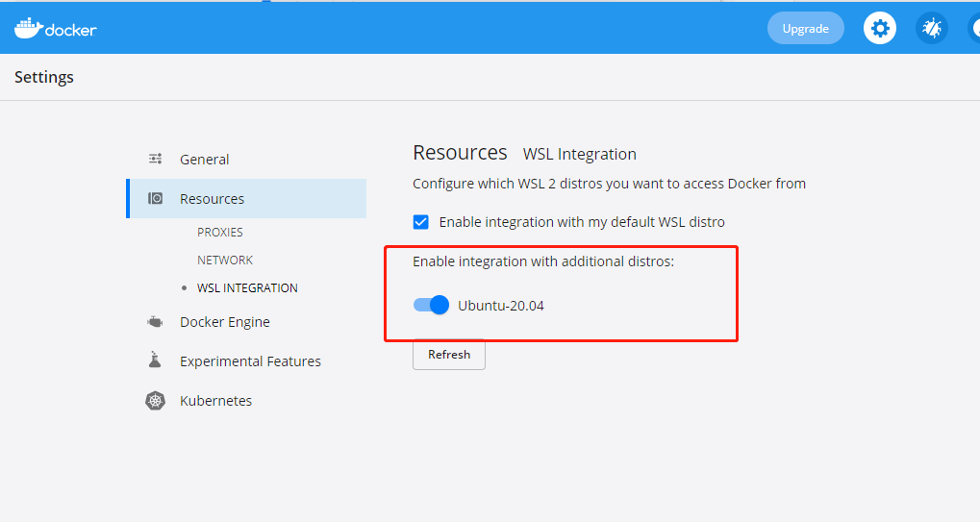980x522 pixels.
Task: Open the Network subsection
Action: point(225,260)
